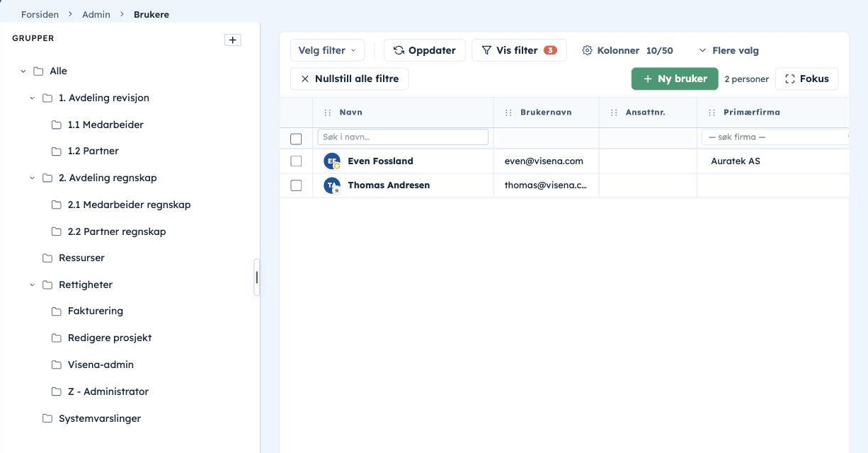Collapse the 1. Avdeling revisjon group
This screenshot has height=453, width=868.
33,98
